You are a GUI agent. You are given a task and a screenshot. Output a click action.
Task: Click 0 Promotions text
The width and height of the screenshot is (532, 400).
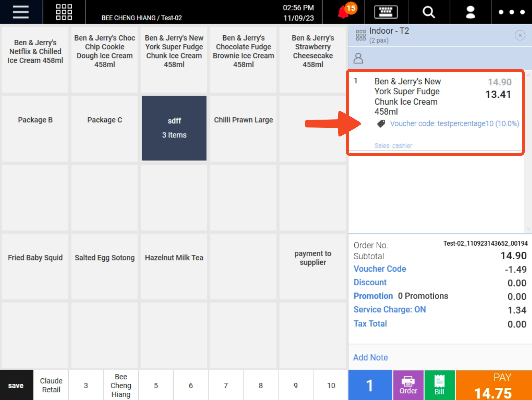423,296
